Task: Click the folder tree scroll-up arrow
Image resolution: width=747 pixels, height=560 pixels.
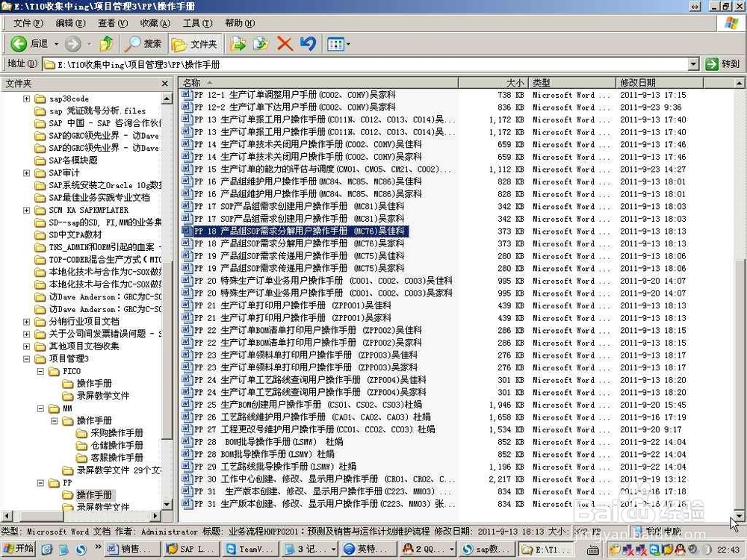Action: point(167,99)
